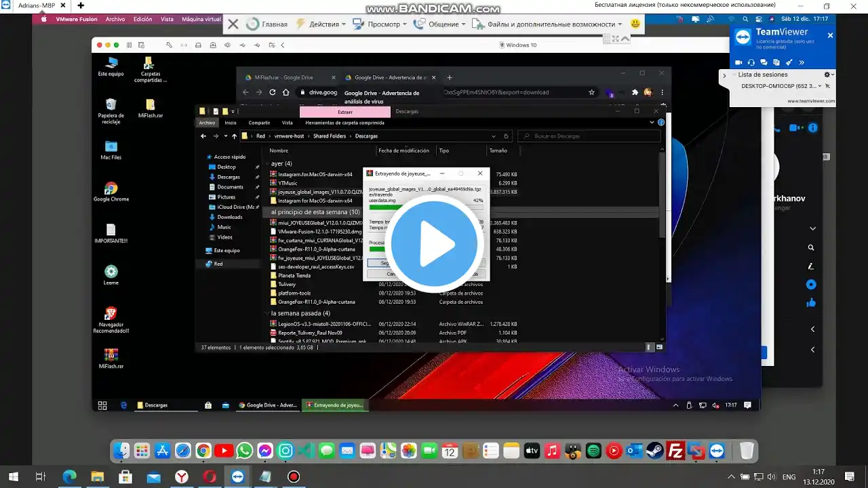The height and width of the screenshot is (488, 868).
Task: Click Bandicam record icon in host taskbar
Action: 293,476
